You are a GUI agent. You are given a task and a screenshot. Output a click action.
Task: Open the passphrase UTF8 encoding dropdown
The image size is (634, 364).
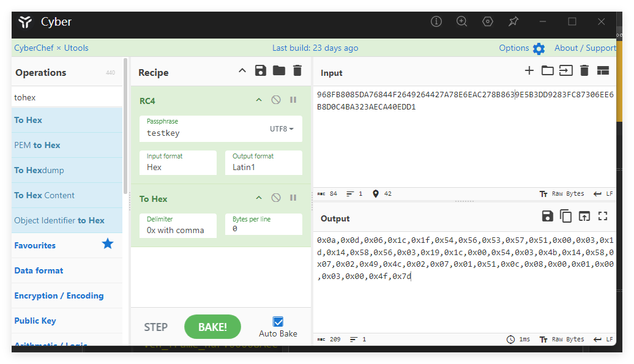pos(282,129)
